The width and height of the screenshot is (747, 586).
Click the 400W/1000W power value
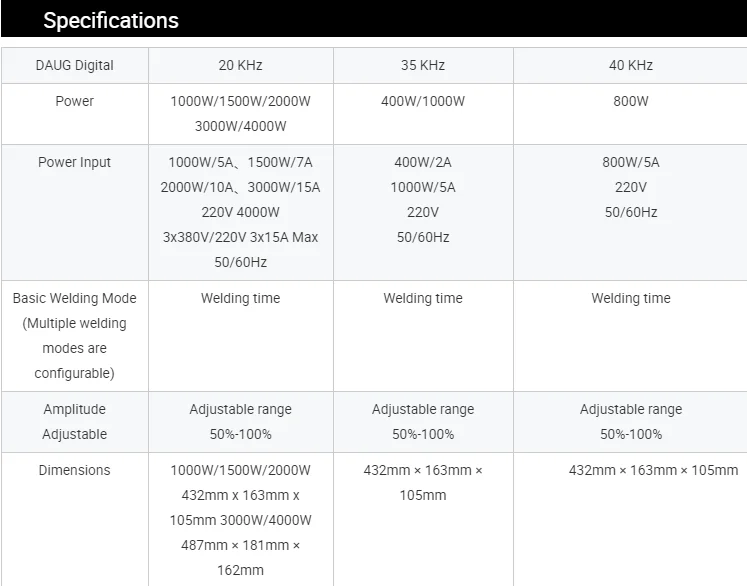pyautogui.click(x=423, y=101)
